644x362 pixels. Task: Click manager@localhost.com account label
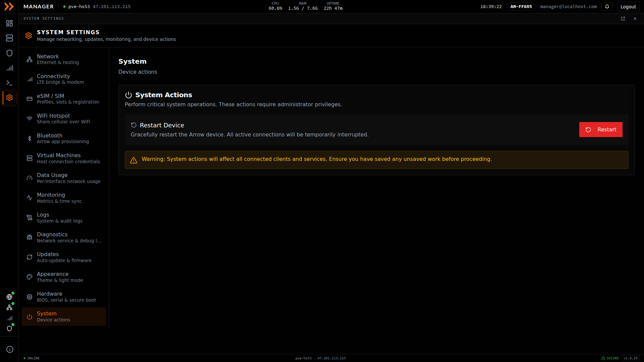click(569, 7)
